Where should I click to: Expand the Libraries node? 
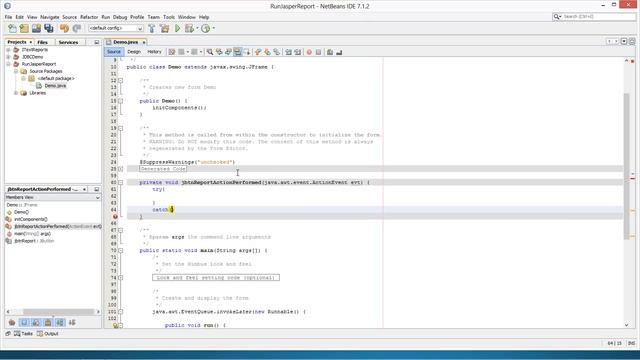tap(16, 93)
